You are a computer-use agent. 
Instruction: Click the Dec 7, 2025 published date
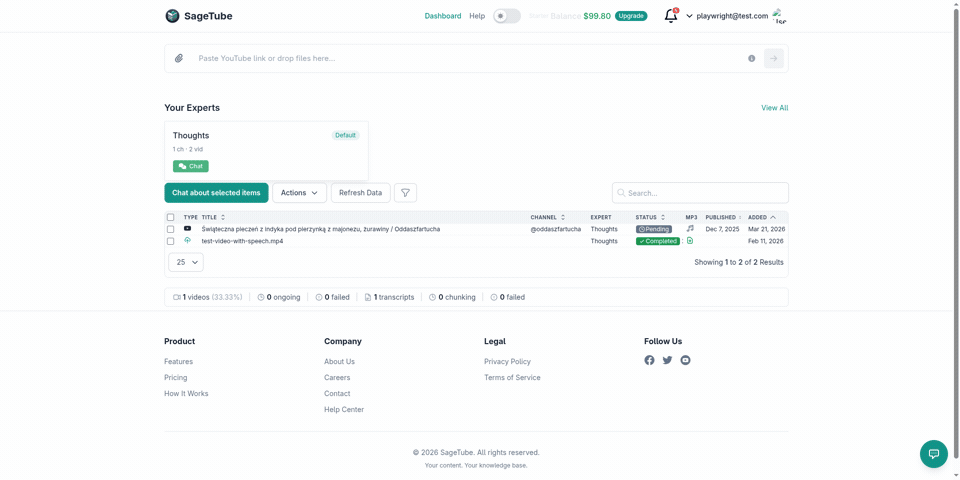722,229
